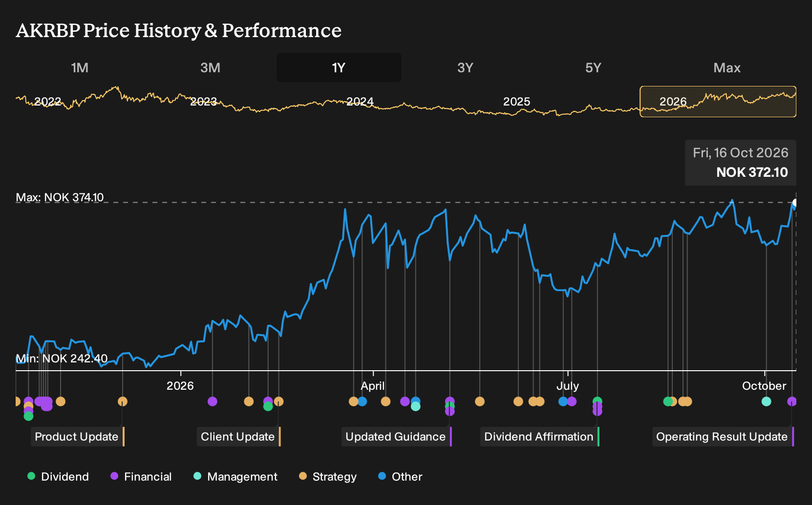Click the blue Other marker left of April

[362, 401]
